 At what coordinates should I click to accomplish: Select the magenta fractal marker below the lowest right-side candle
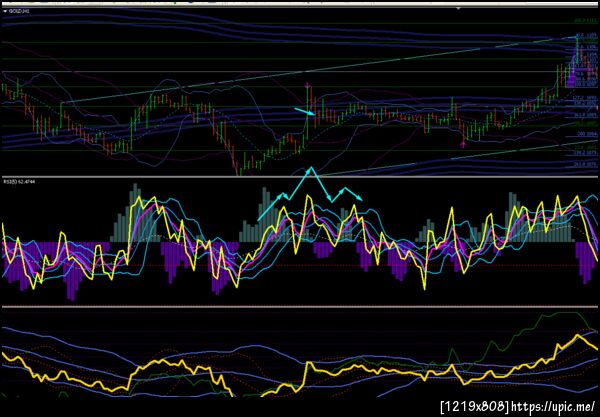click(464, 145)
